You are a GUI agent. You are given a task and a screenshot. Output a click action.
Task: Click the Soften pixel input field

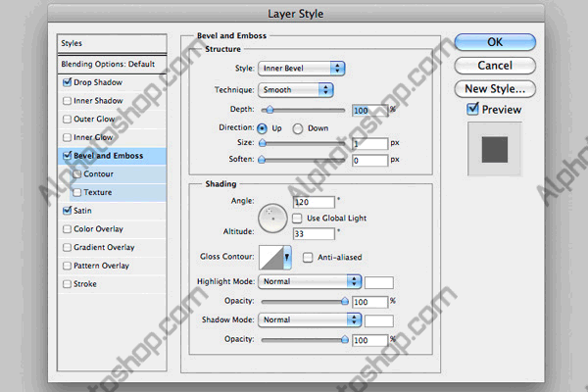tap(369, 161)
